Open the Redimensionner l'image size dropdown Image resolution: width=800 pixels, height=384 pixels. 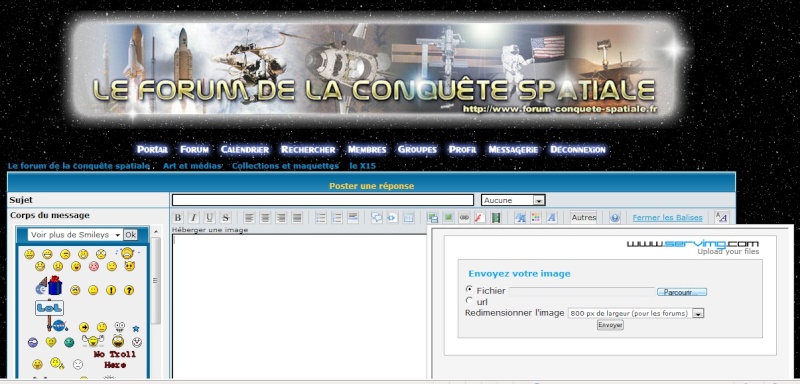tap(636, 313)
